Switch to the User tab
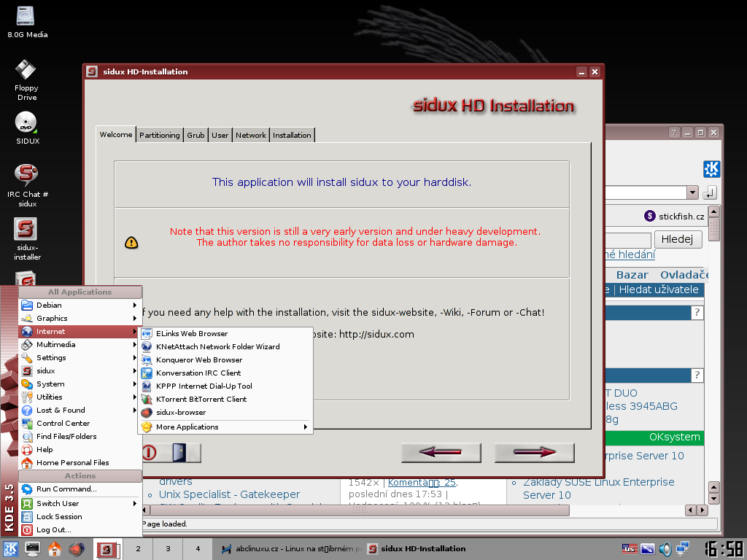Screen dimensions: 747x560 point(220,135)
